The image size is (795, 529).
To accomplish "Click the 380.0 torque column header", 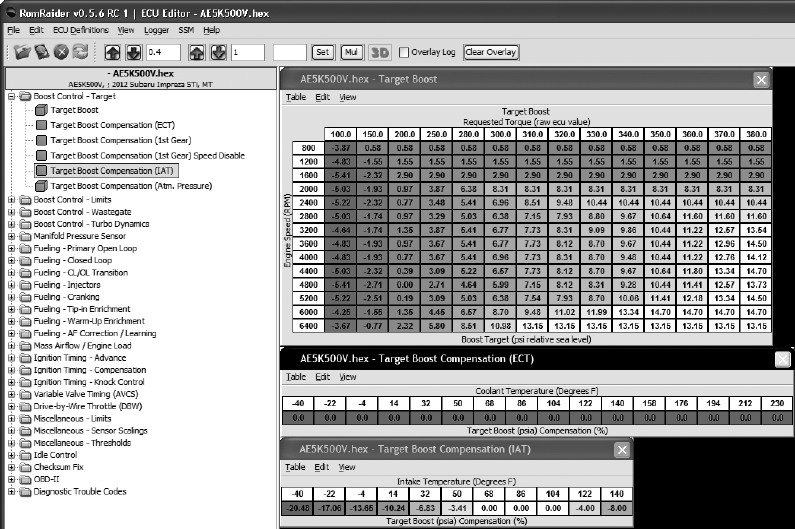I will click(756, 134).
